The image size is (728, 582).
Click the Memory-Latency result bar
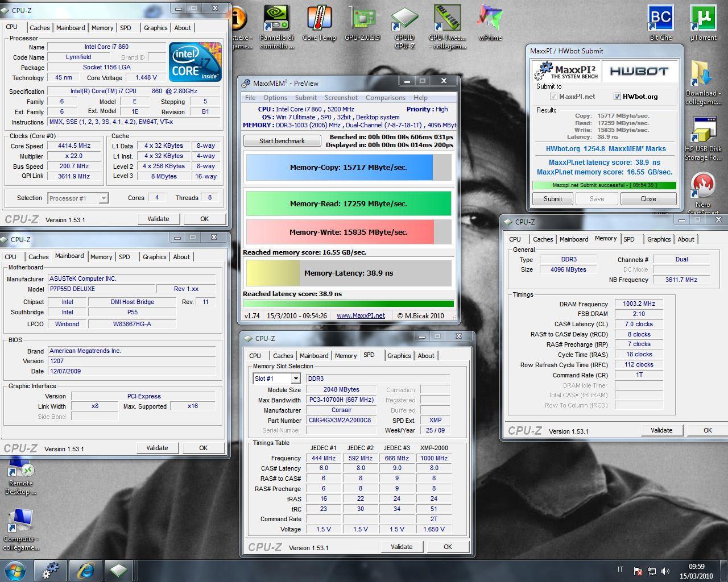(349, 273)
